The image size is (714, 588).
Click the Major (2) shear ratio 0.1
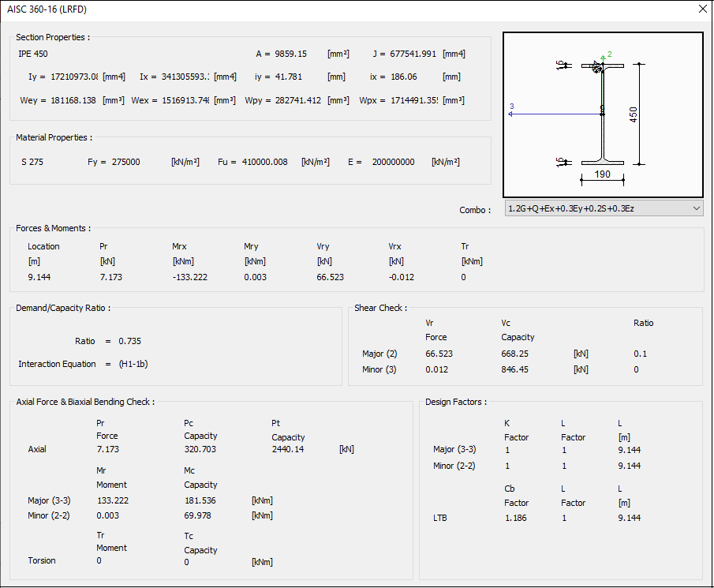[640, 354]
